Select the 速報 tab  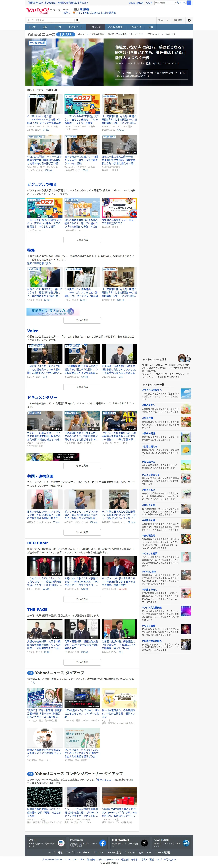[45, 27]
